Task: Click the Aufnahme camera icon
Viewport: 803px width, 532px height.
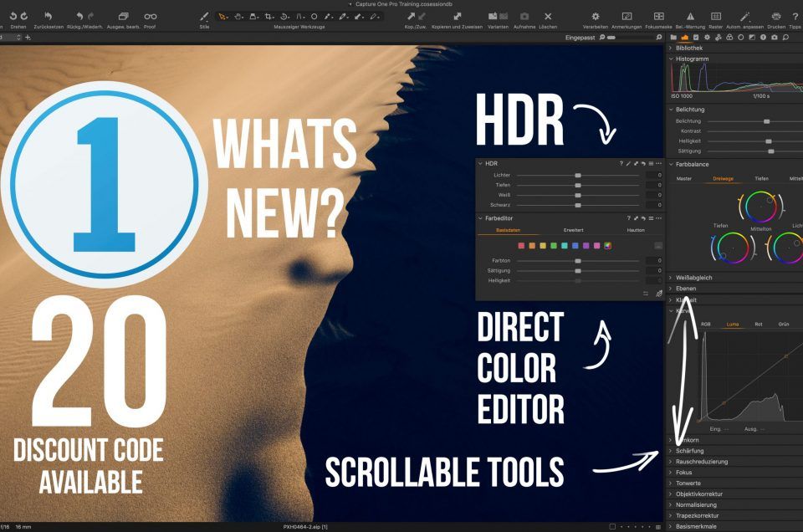Action: pyautogui.click(x=524, y=17)
